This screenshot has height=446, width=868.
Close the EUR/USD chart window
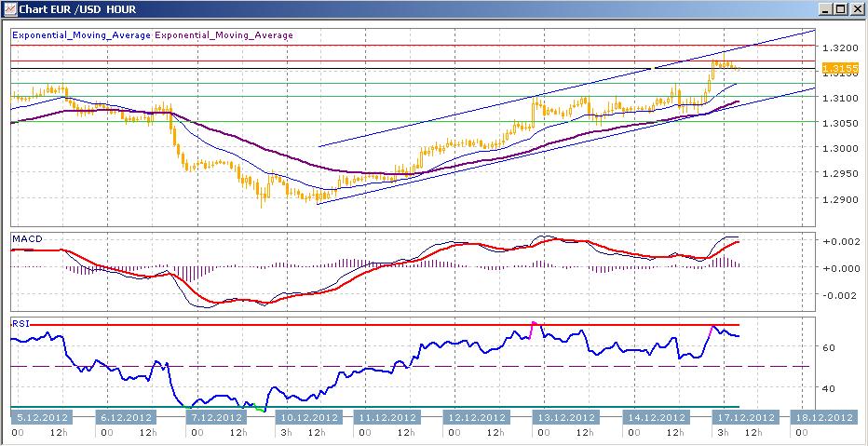tap(856, 9)
